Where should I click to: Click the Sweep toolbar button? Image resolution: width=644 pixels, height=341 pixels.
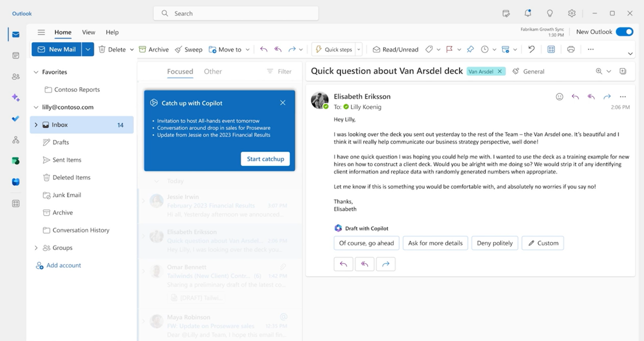pos(189,49)
